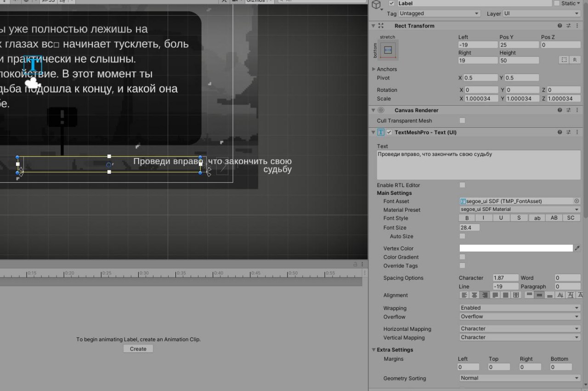Set vertical alignment to top
588x391 pixels.
530,295
